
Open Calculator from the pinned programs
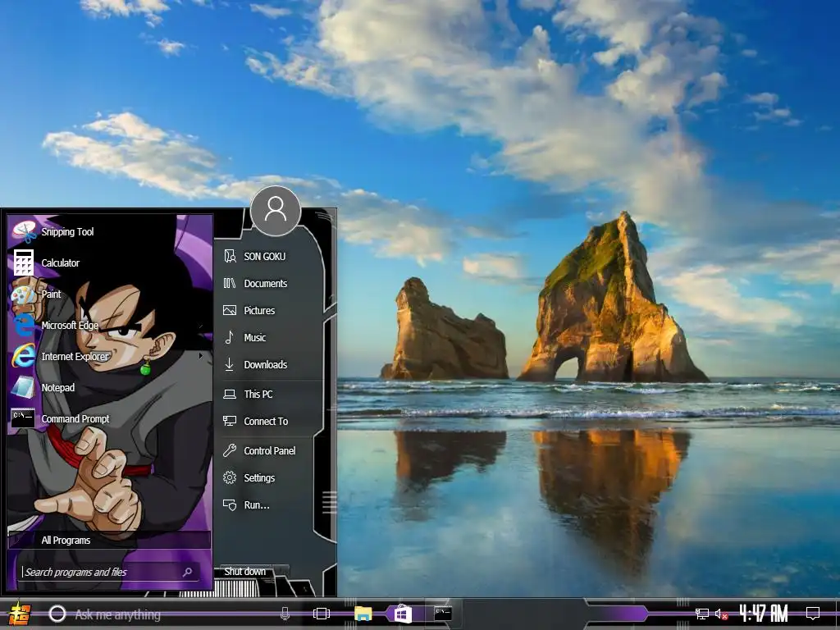pos(110,262)
